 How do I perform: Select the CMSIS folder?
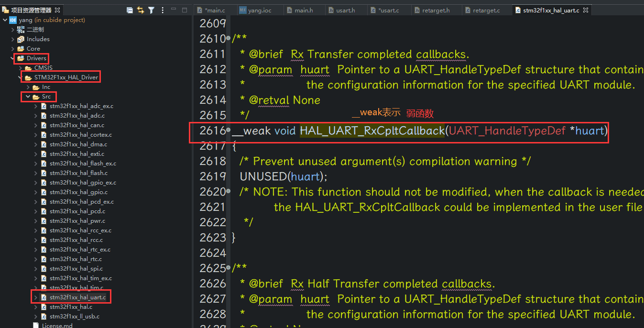(43, 68)
